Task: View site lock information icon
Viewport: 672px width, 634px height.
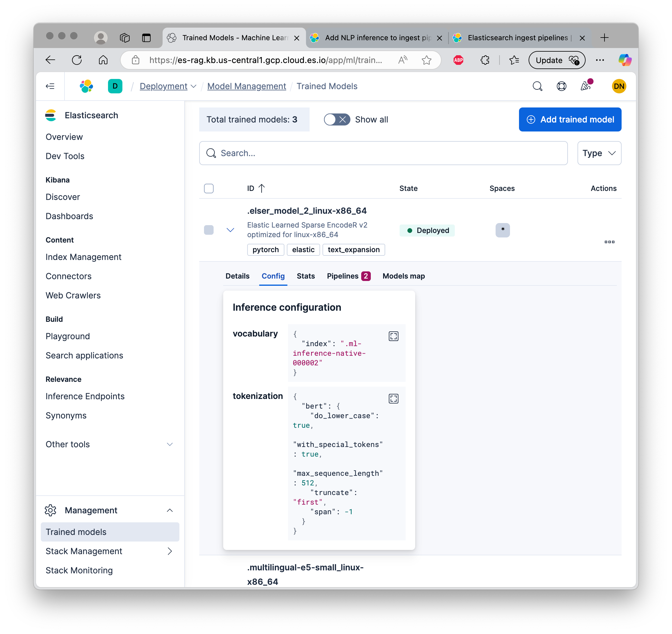Action: 136,60
